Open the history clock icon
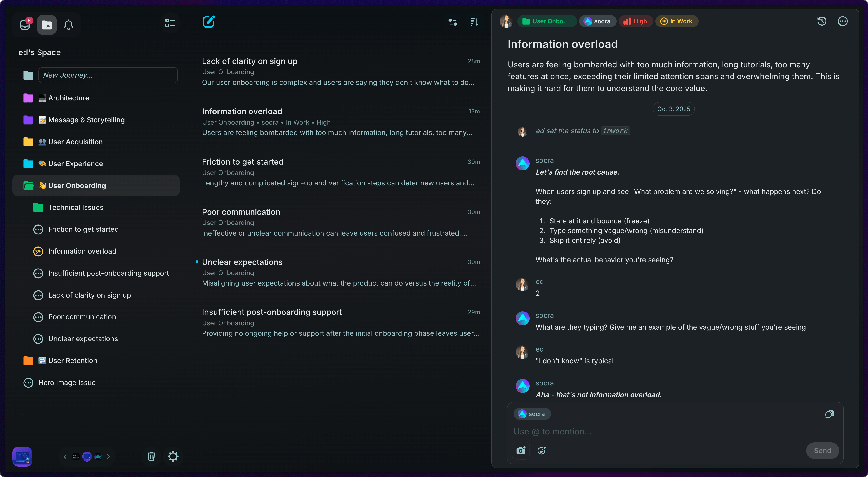This screenshot has height=477, width=868. [x=821, y=21]
